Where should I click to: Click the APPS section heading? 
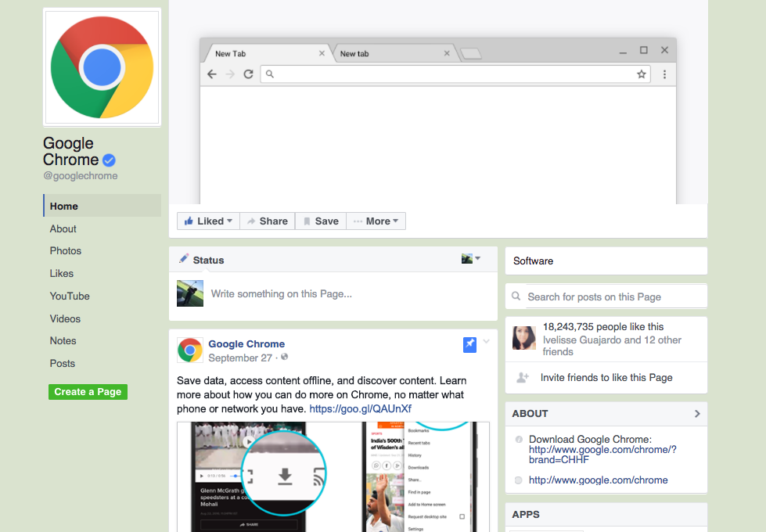point(526,515)
